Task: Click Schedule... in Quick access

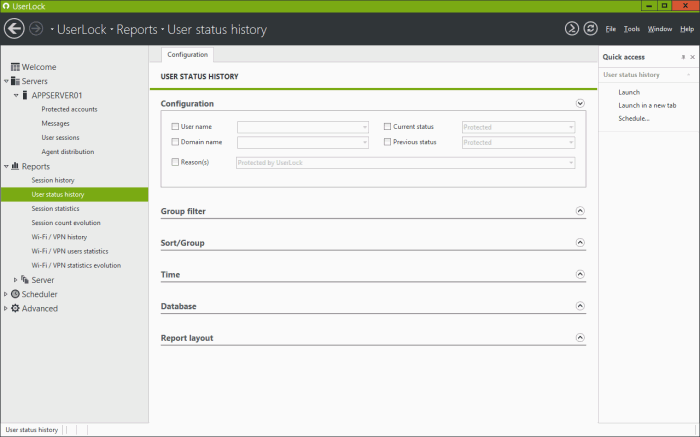Action: pyautogui.click(x=633, y=118)
